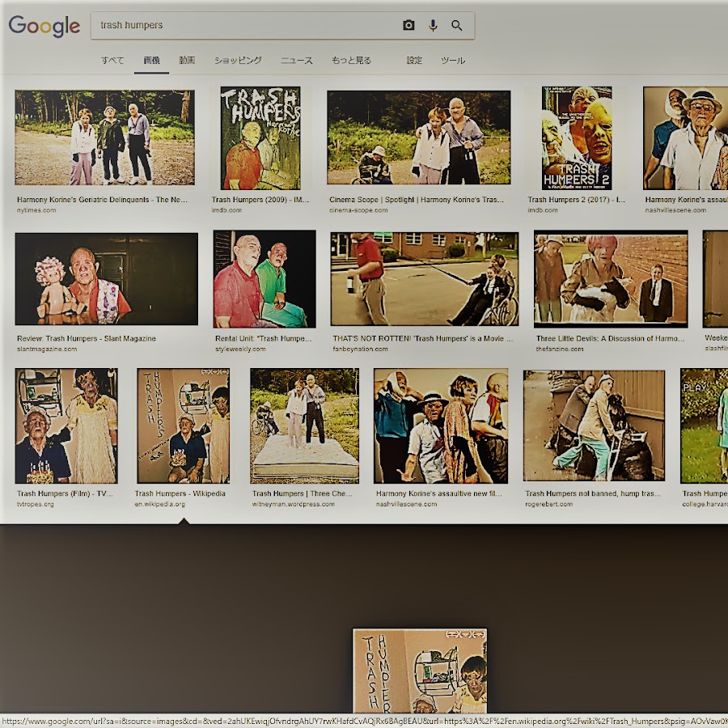The height and width of the screenshot is (728, 728).
Task: Open the ショッピング tab
Action: [238, 60]
